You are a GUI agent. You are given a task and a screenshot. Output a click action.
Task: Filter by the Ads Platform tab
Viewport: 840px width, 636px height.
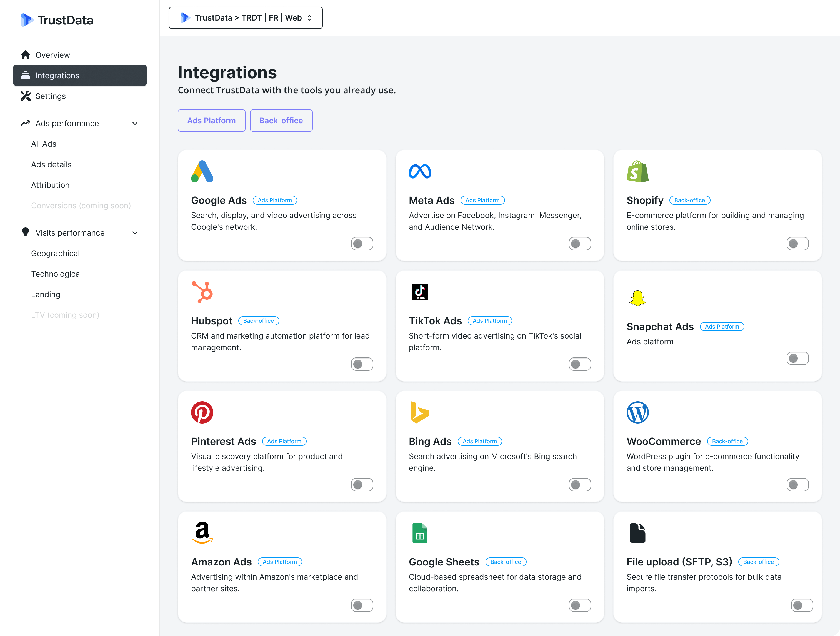tap(211, 121)
